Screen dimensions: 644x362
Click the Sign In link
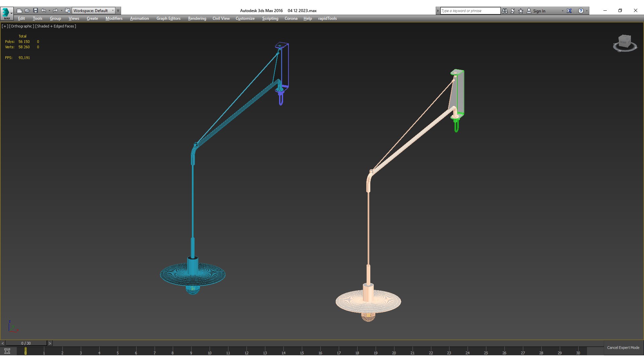click(539, 11)
